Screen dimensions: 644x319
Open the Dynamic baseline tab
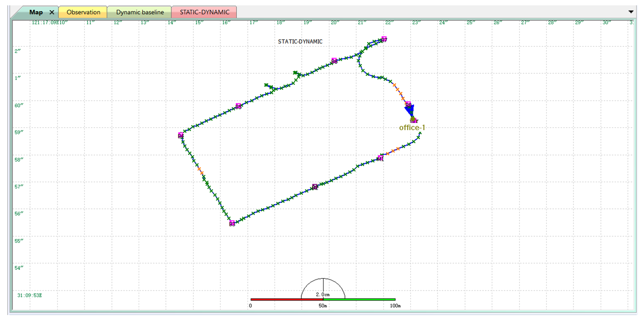tap(140, 12)
